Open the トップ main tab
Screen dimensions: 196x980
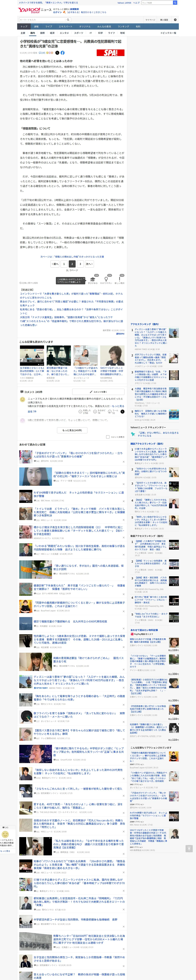click(x=24, y=27)
